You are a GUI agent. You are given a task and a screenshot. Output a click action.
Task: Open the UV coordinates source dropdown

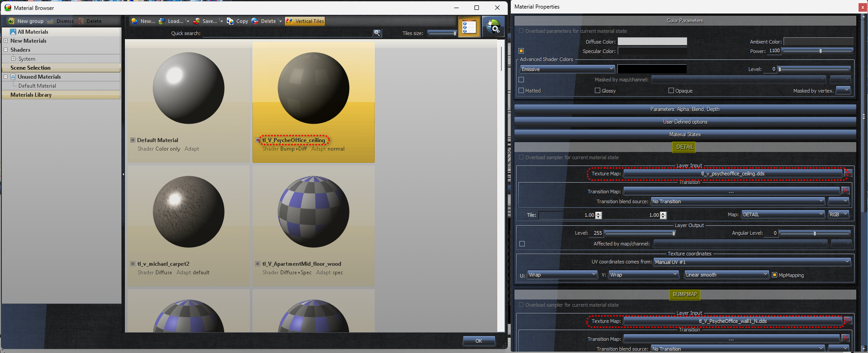[x=752, y=262]
